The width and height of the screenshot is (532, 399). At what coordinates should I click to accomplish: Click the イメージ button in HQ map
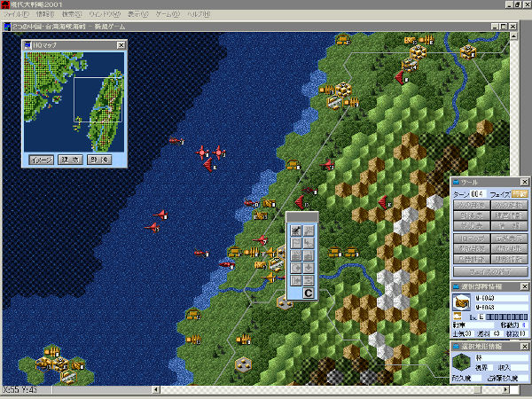41,160
